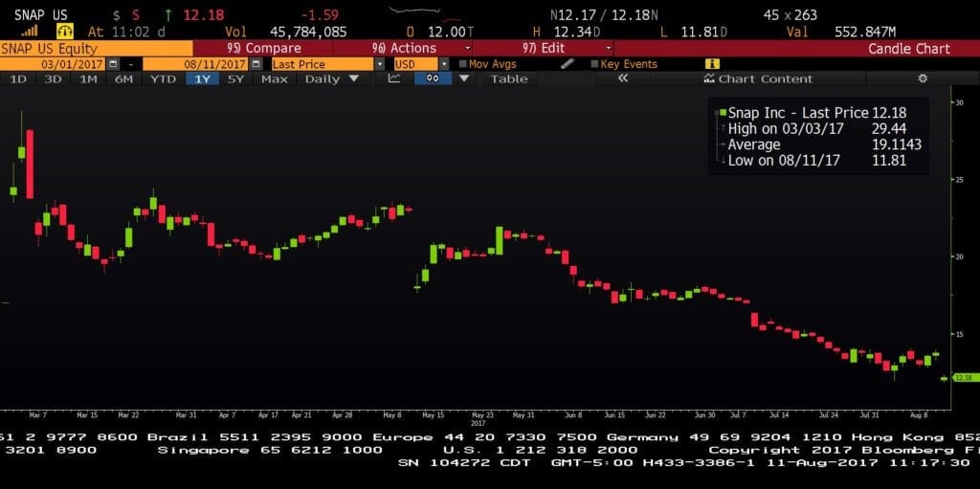Select the 6M range tab

click(123, 78)
